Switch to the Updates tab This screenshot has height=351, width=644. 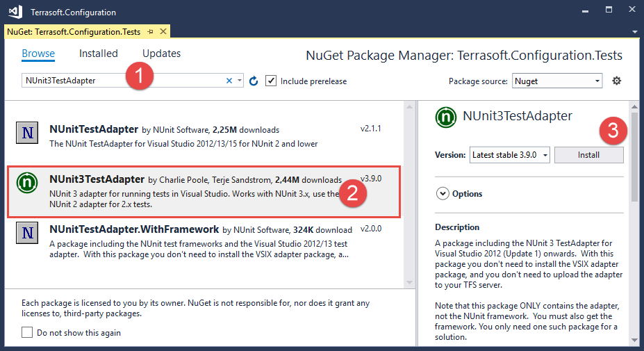coord(161,54)
